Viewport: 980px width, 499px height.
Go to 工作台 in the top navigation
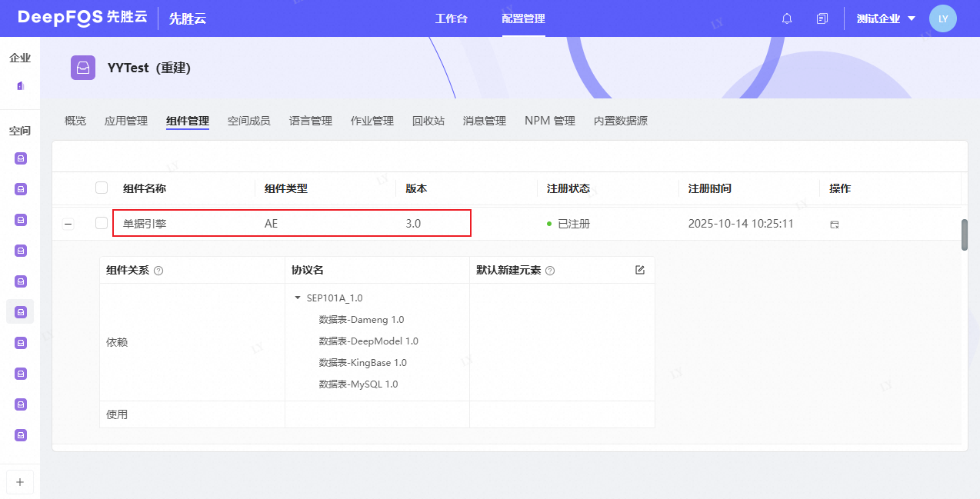[451, 18]
